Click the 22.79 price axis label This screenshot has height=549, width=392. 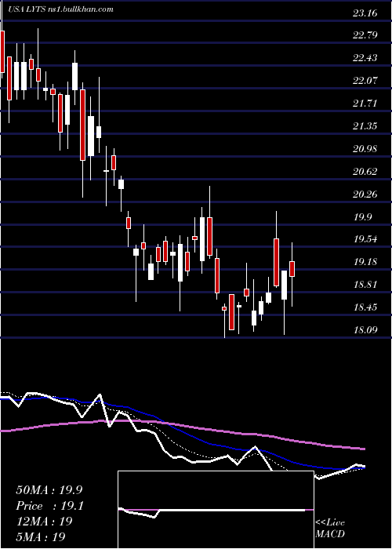(365, 35)
